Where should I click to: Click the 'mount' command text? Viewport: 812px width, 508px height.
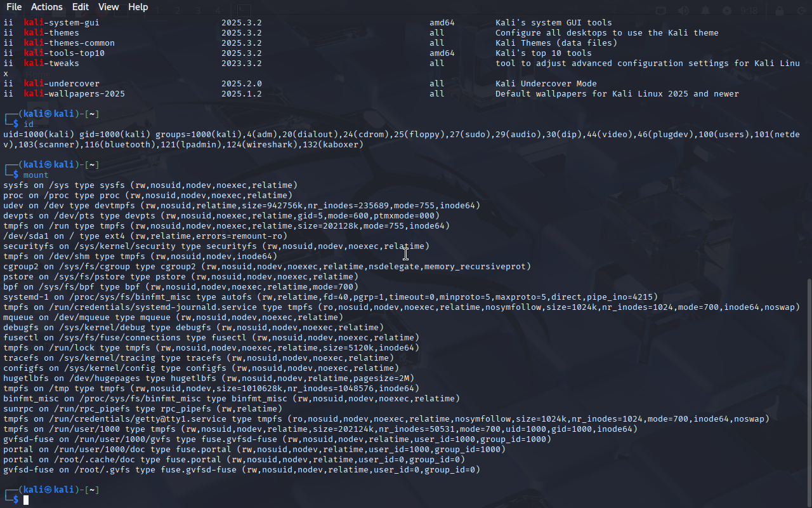(x=36, y=175)
